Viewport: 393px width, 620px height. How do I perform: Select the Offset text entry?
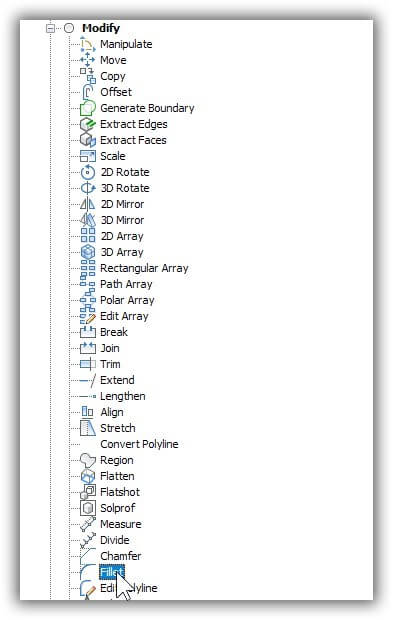coord(116,92)
